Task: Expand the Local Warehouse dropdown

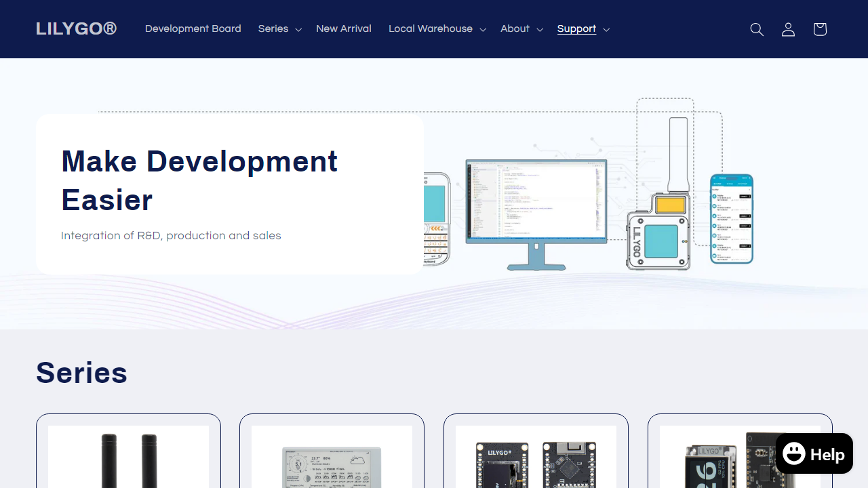Action: coord(437,28)
